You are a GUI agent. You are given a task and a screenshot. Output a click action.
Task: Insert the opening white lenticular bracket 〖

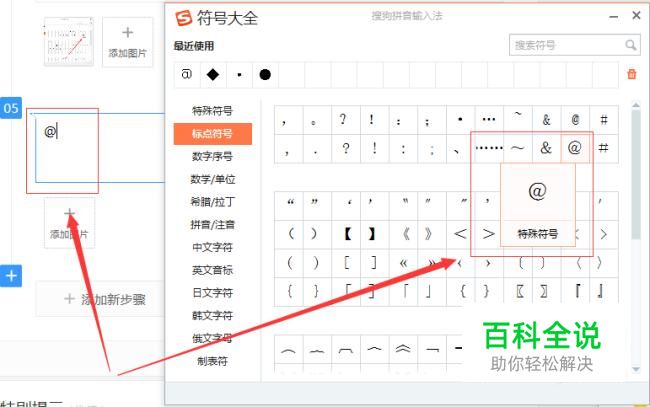coord(518,292)
